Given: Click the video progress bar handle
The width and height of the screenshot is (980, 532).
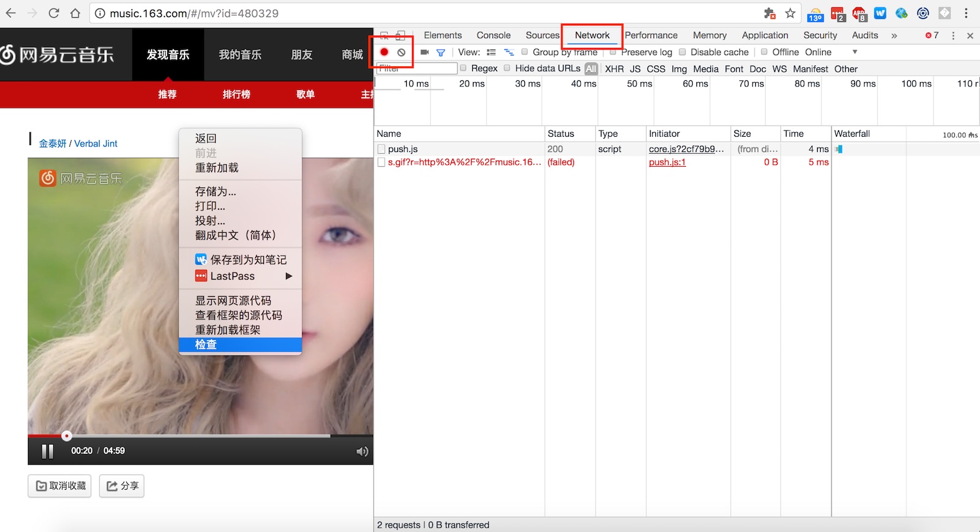Looking at the screenshot, I should click(x=67, y=436).
